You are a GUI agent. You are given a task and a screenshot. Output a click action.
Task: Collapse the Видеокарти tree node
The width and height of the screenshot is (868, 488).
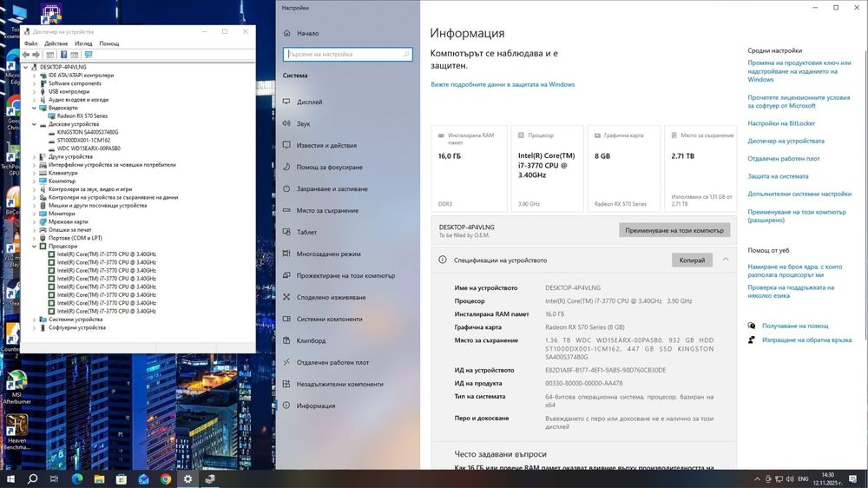(x=35, y=108)
